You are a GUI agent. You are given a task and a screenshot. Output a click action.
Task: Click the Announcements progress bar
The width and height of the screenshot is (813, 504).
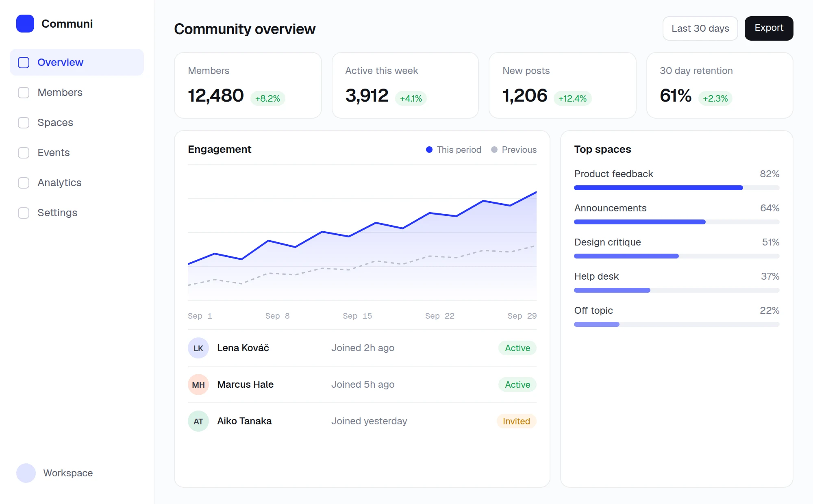pos(676,222)
